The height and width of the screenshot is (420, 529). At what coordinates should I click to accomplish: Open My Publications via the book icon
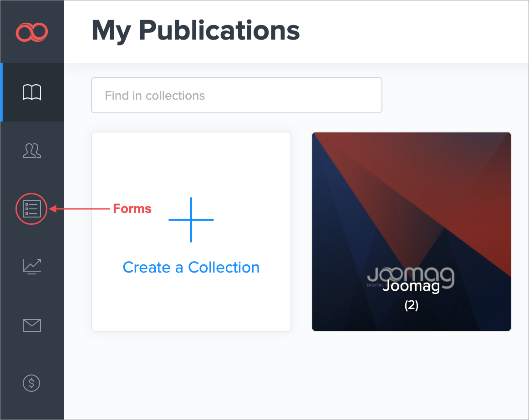32,93
